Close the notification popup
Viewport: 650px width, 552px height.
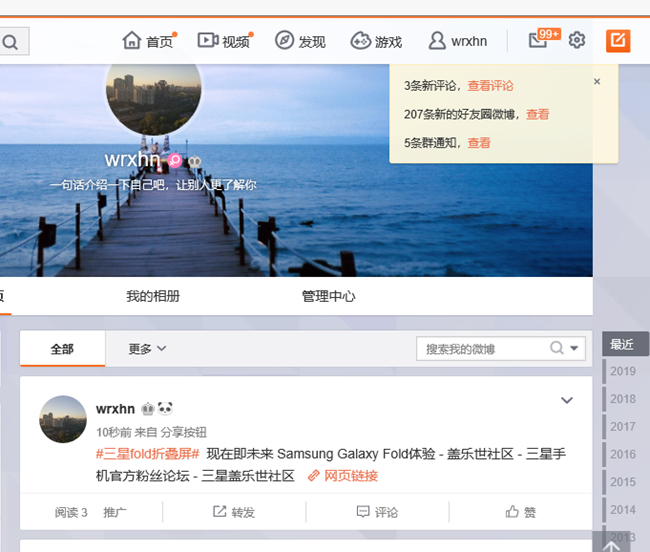pos(597,82)
